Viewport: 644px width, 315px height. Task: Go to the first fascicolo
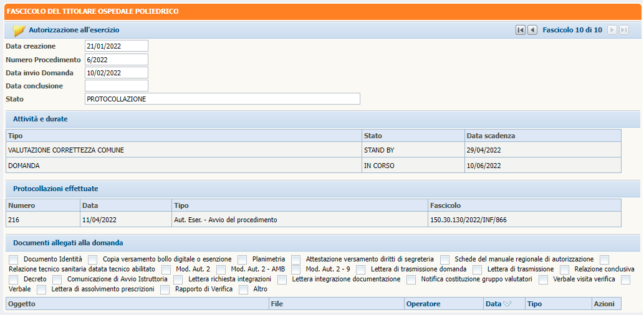coord(521,30)
